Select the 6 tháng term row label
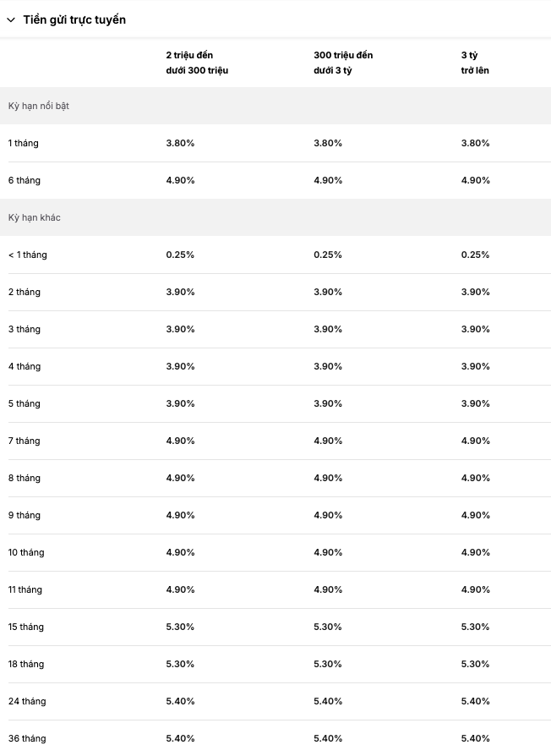Image resolution: width=551 pixels, height=756 pixels. 24,180
